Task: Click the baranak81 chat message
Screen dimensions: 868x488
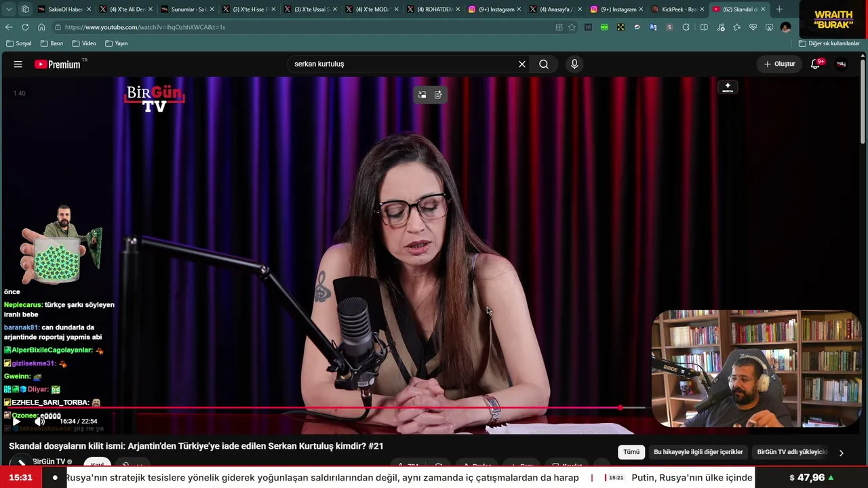Action: pos(53,332)
